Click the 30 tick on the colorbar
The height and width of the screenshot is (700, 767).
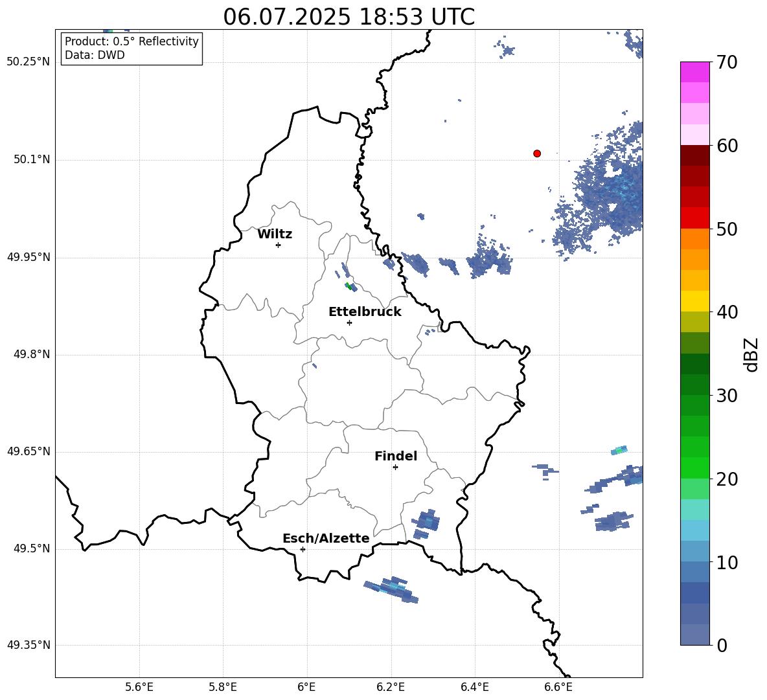click(727, 396)
